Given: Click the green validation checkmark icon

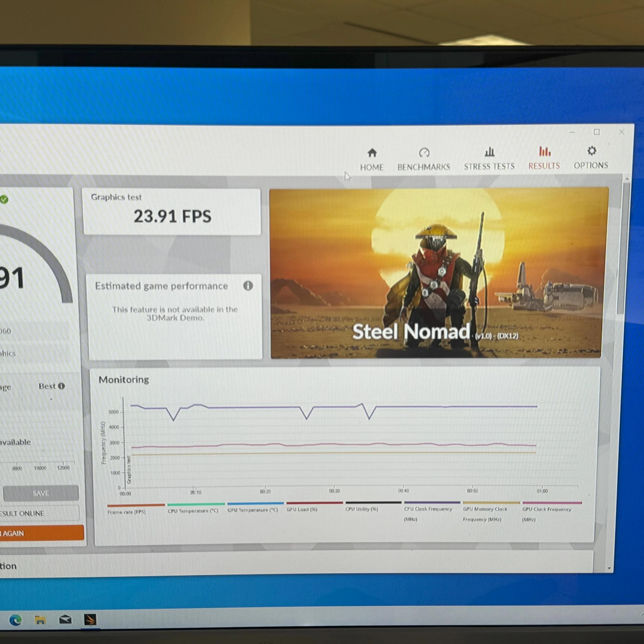Looking at the screenshot, I should click(4, 200).
